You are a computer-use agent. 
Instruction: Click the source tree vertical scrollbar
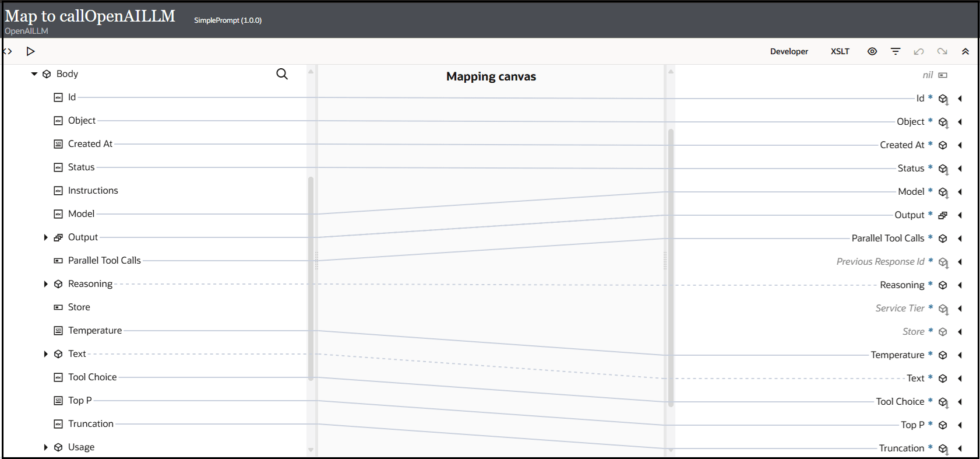point(311,278)
